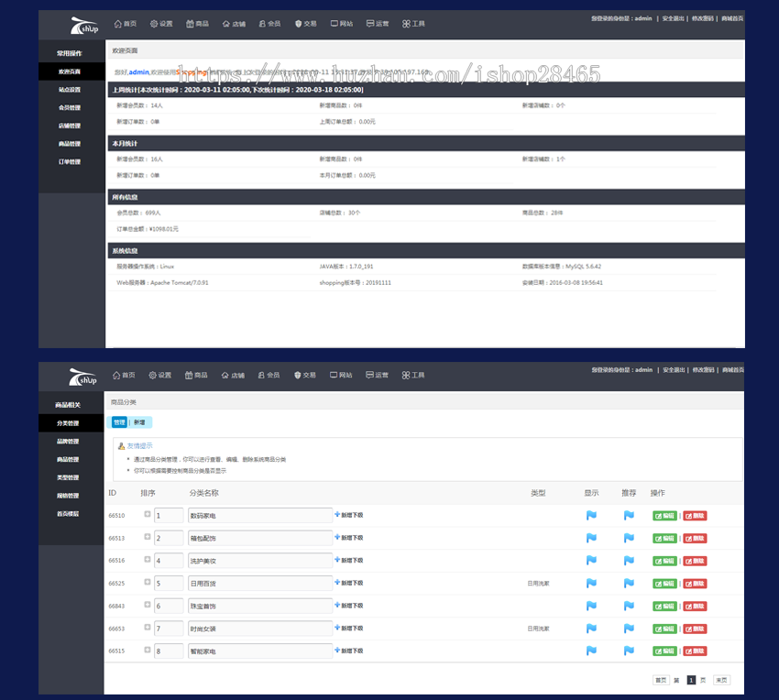Toggle 推荐 flag for 箱包配饰 category
This screenshot has height=700, width=779.
[629, 538]
